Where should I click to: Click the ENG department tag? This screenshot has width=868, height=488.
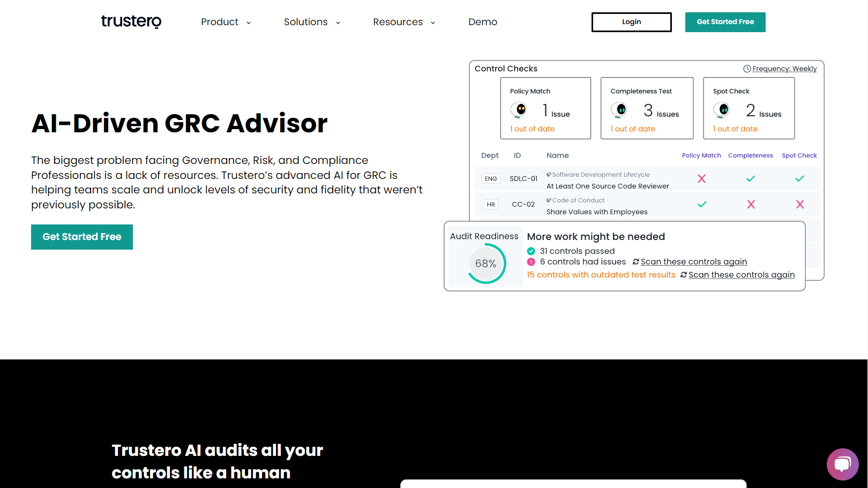click(491, 179)
